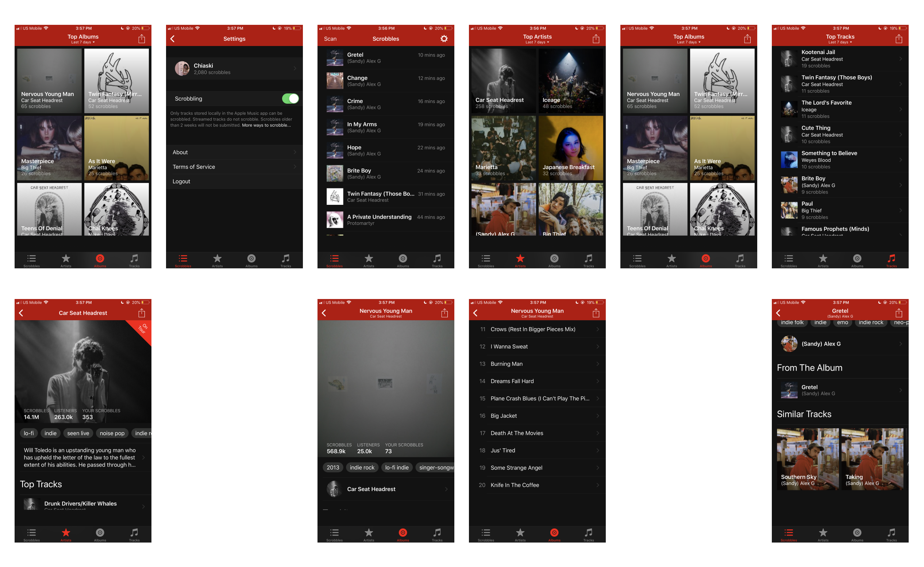The width and height of the screenshot is (924, 567).
Task: Expand Car Seat Headrest biography text
Action: [x=83, y=457]
